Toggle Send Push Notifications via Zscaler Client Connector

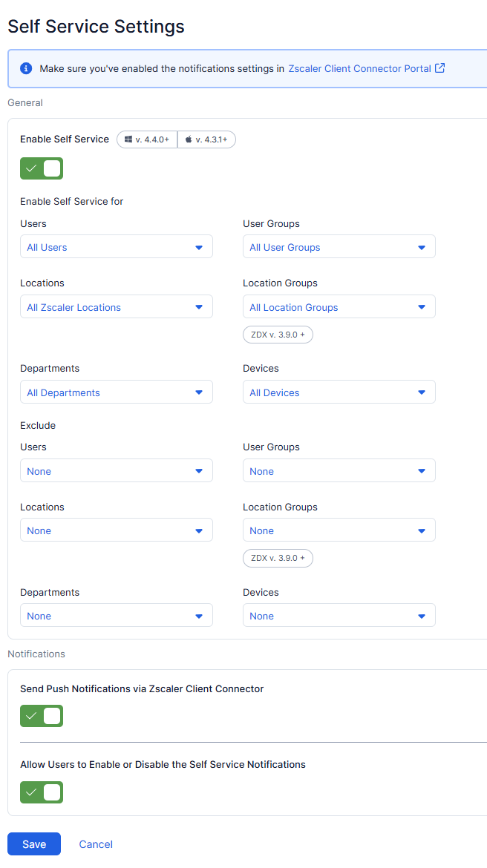point(42,716)
